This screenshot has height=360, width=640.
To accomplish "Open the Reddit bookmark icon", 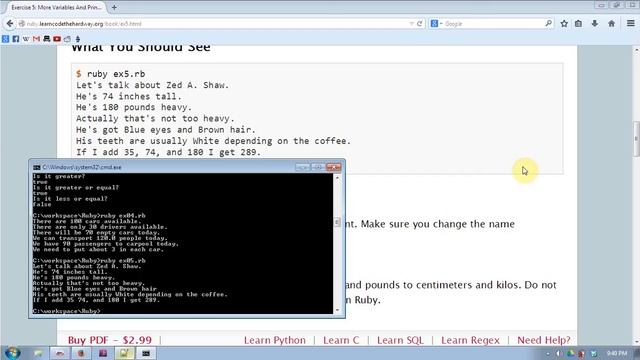I will point(67,39).
